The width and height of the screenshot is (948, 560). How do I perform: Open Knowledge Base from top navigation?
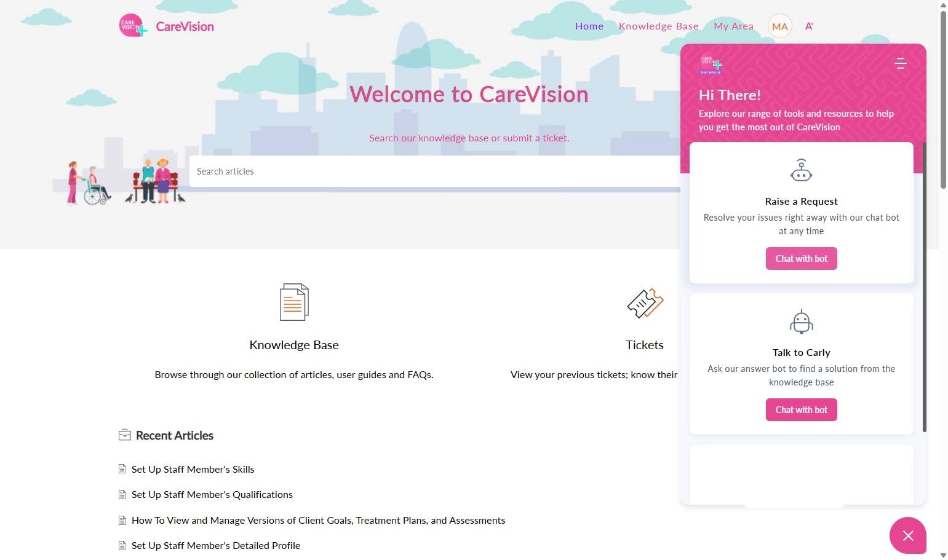point(658,26)
